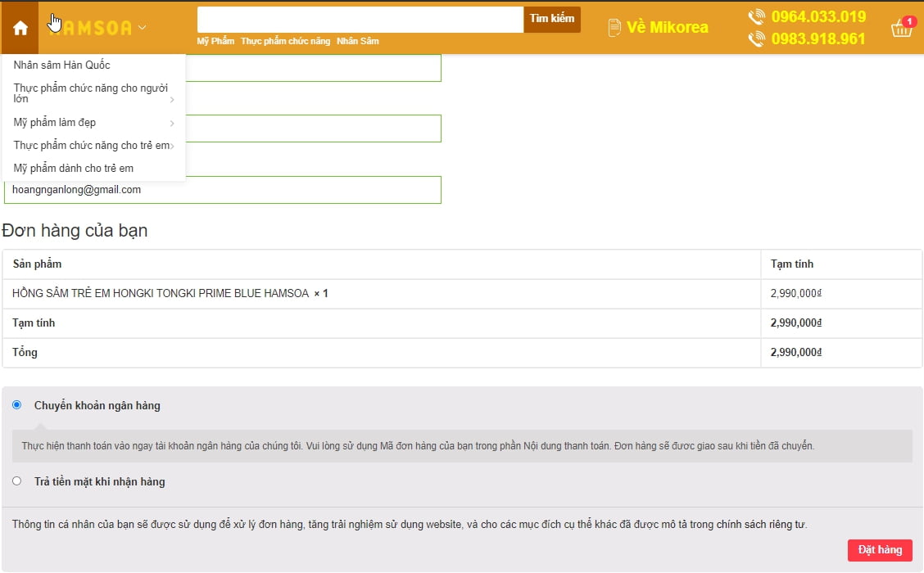Expand Thực phẩm chức năng cho trẻ em arrow

172,146
